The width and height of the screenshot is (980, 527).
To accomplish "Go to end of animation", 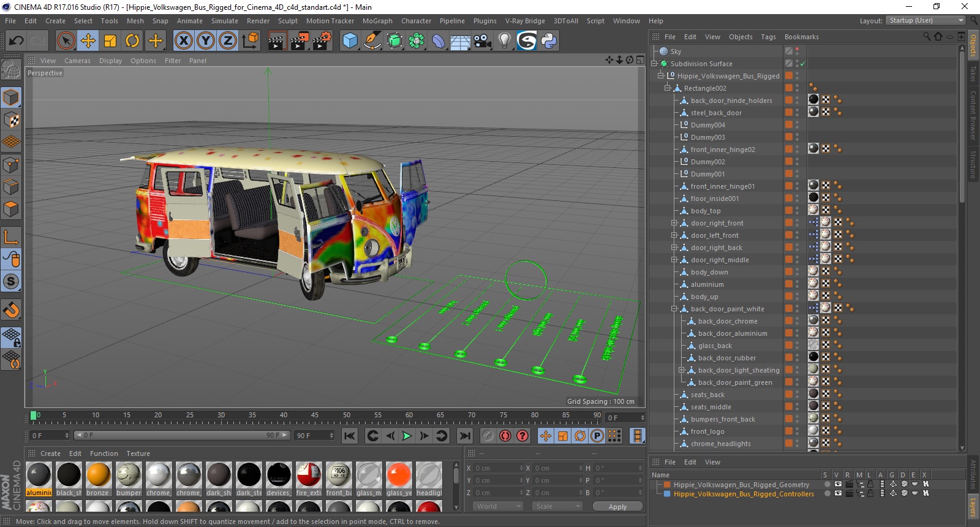I will click(x=465, y=436).
